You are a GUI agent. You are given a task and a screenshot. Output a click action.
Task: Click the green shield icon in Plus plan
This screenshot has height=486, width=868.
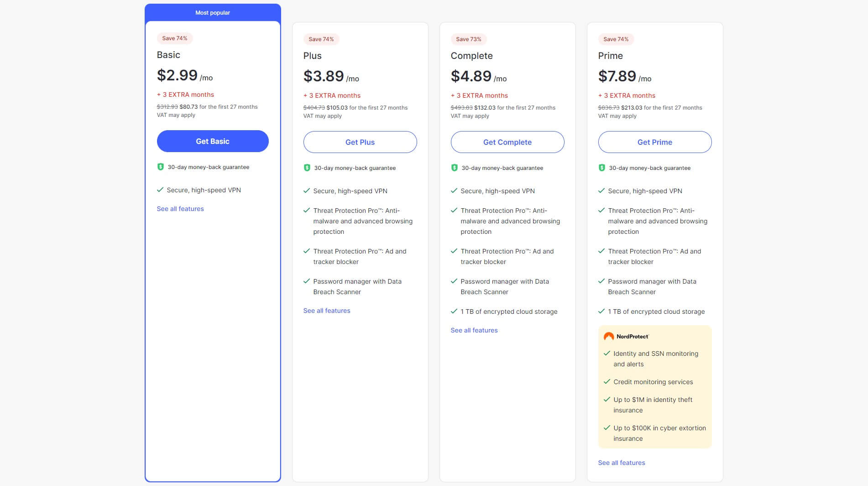307,168
